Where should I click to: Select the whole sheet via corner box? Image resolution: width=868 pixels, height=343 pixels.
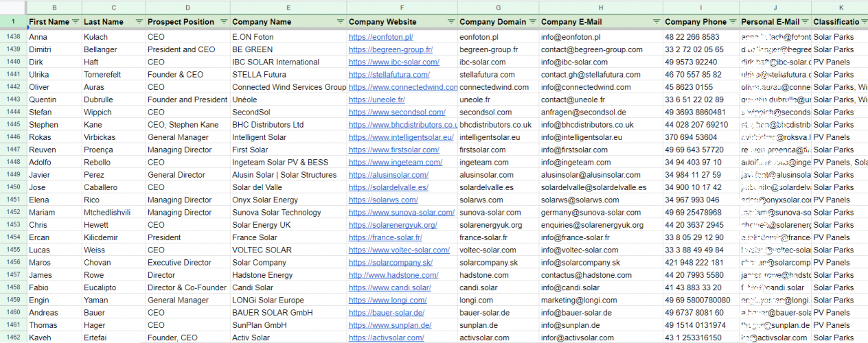pos(13,8)
